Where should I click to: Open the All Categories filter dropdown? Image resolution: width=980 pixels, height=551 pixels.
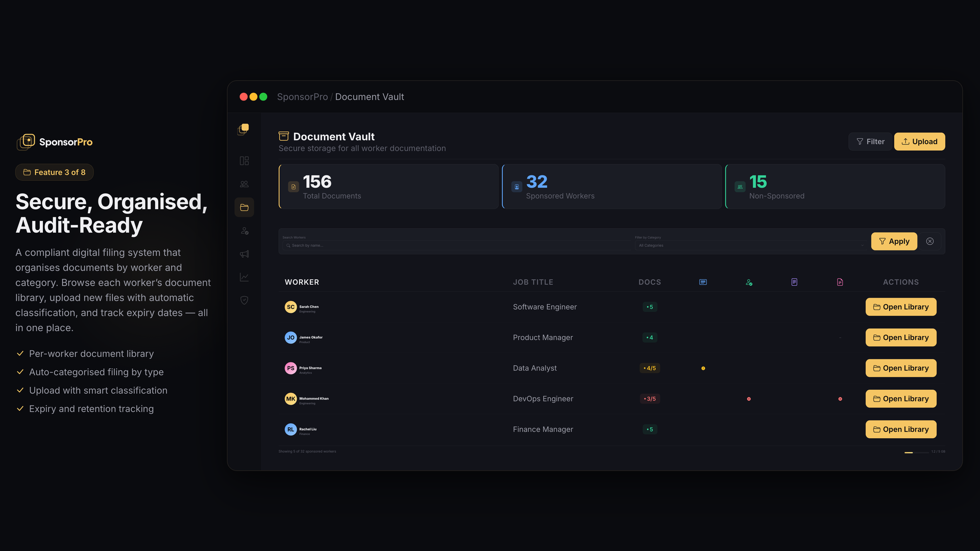point(750,245)
